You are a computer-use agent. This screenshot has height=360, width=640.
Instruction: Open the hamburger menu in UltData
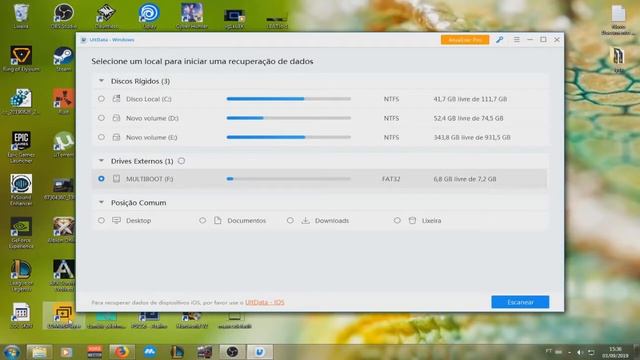(517, 40)
